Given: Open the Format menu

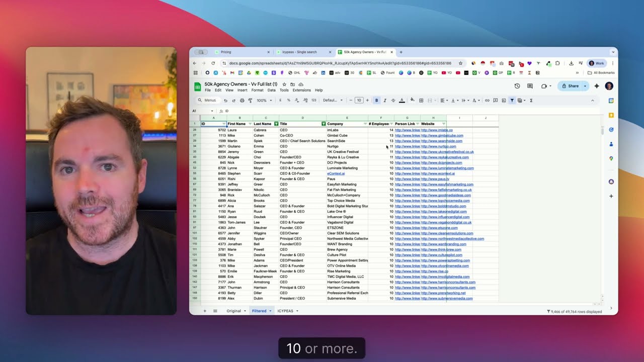Looking at the screenshot, I should click(257, 90).
